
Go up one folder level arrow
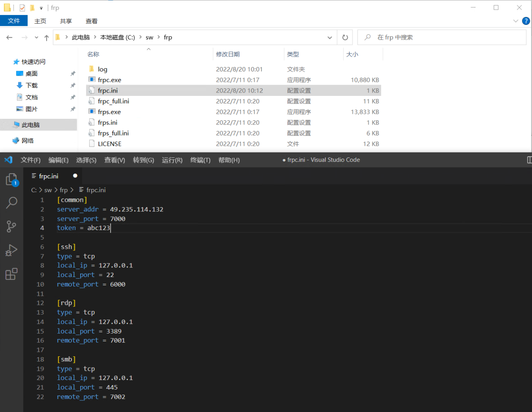tap(47, 38)
